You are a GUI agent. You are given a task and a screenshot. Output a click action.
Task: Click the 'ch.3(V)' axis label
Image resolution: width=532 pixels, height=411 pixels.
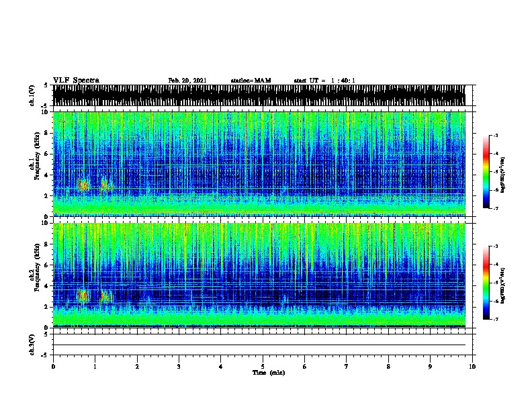coord(32,345)
